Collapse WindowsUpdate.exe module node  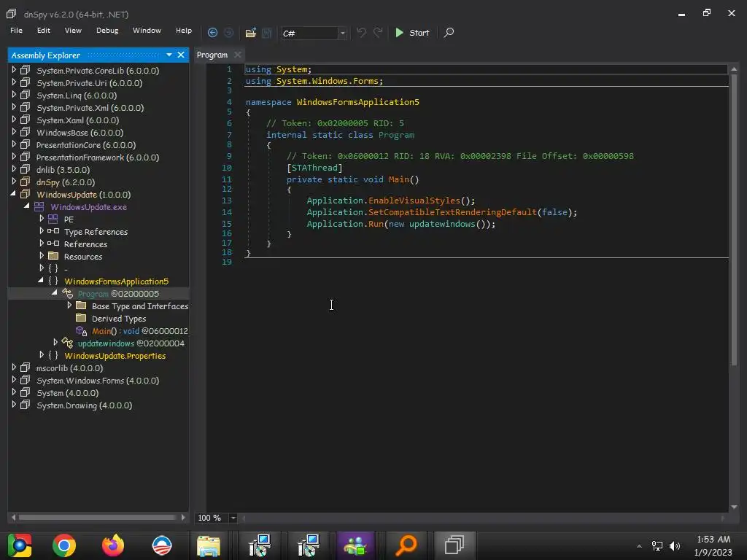27,206
